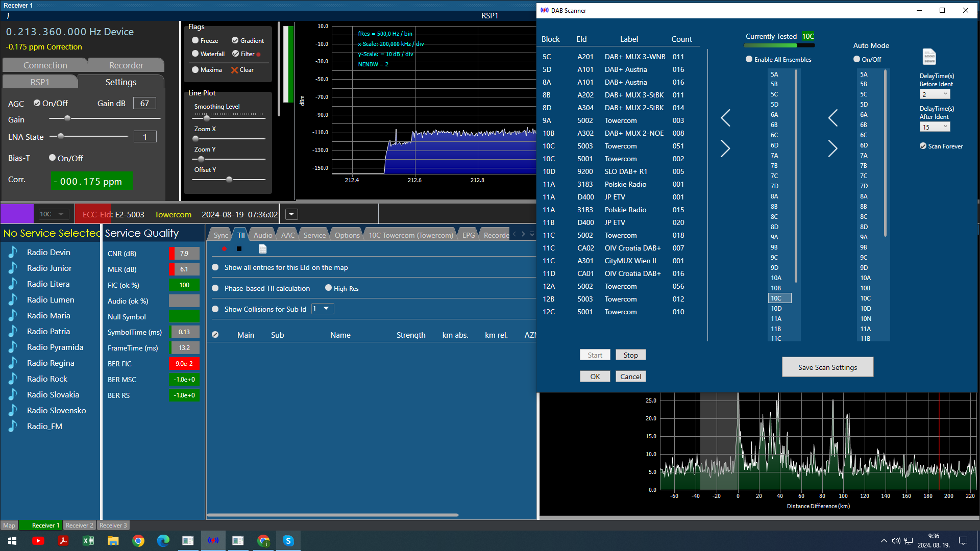Switch to the EPG tab
Screen dimensions: 980x551
[468, 235]
